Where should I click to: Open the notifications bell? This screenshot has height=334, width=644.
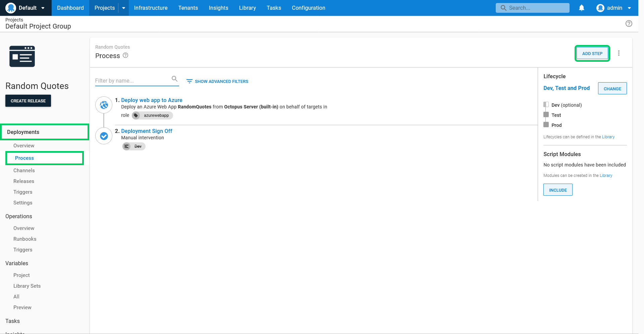coord(582,8)
